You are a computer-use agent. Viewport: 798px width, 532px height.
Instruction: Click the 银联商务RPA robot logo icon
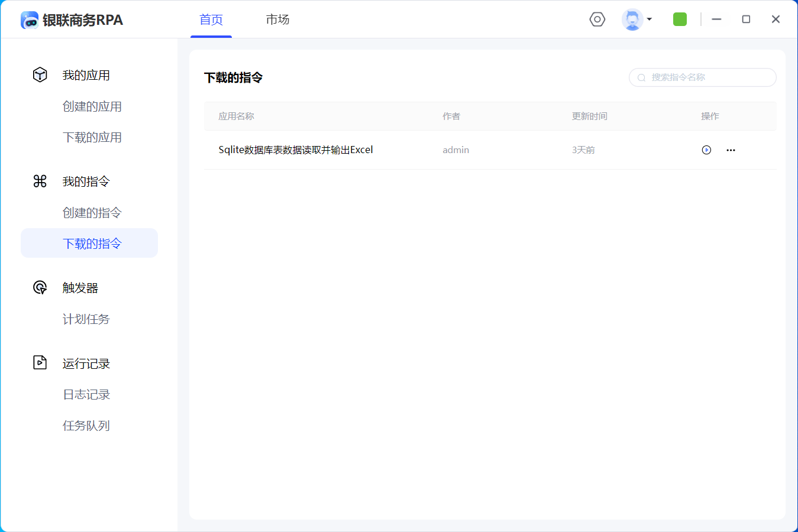[30, 20]
